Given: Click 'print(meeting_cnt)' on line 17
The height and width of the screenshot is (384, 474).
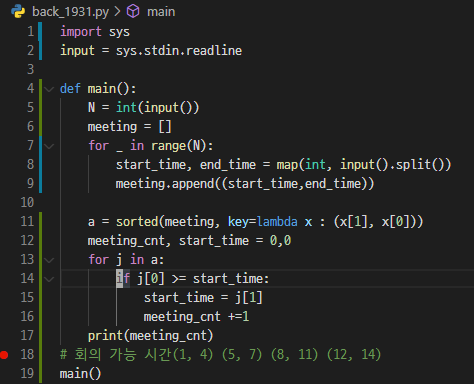Looking at the screenshot, I should (150, 336).
